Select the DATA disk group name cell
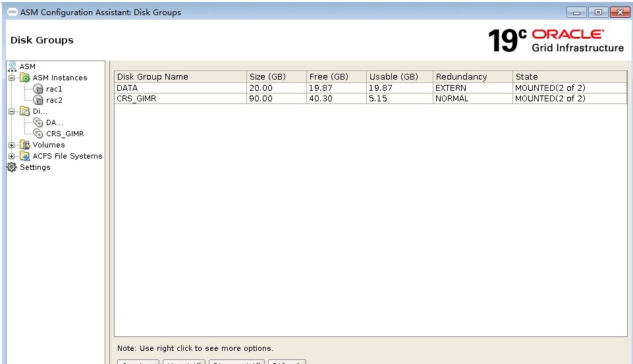 coord(180,88)
